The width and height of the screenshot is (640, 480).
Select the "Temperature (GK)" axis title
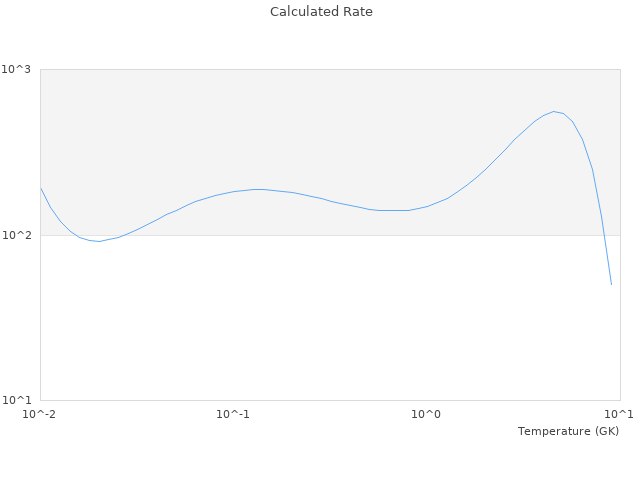coord(568,431)
